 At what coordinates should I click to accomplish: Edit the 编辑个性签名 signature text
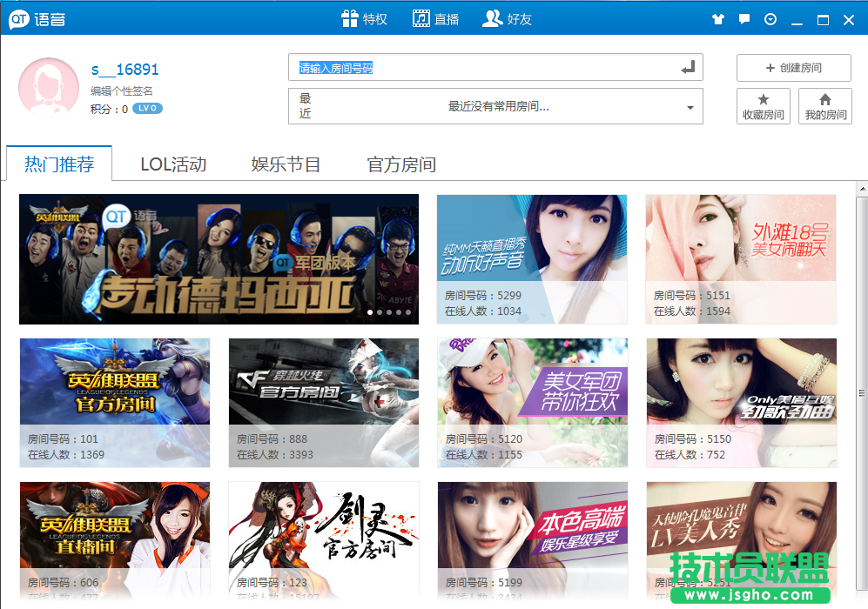click(x=122, y=90)
